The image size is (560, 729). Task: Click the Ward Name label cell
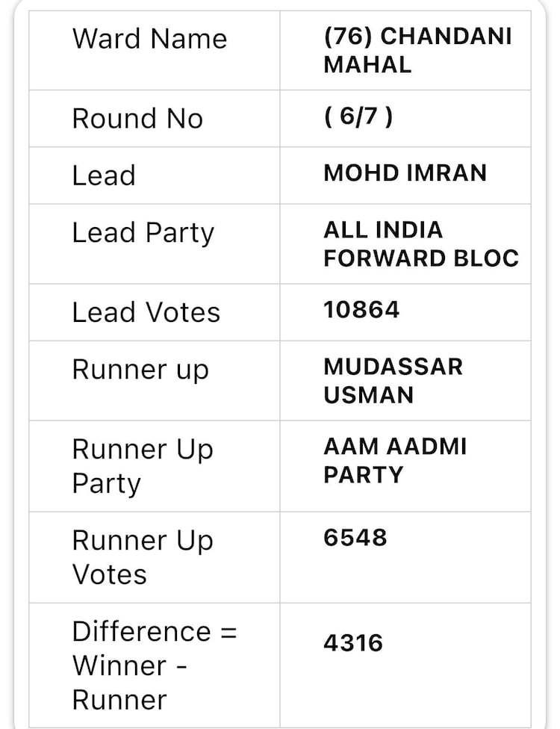tap(149, 39)
